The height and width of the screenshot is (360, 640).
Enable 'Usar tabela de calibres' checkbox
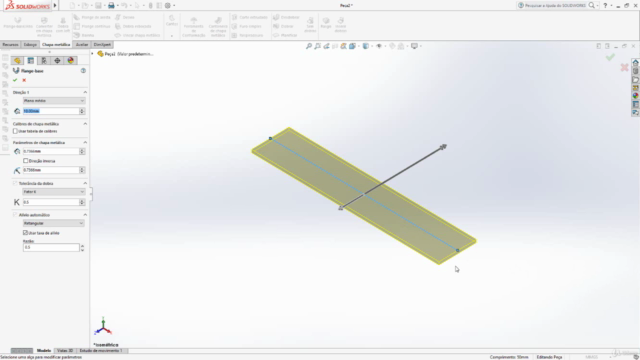point(15,131)
